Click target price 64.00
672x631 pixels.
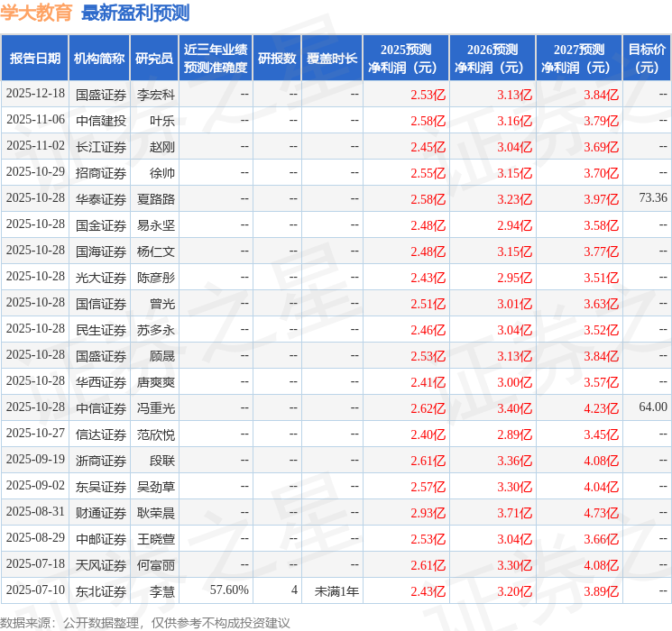click(653, 407)
